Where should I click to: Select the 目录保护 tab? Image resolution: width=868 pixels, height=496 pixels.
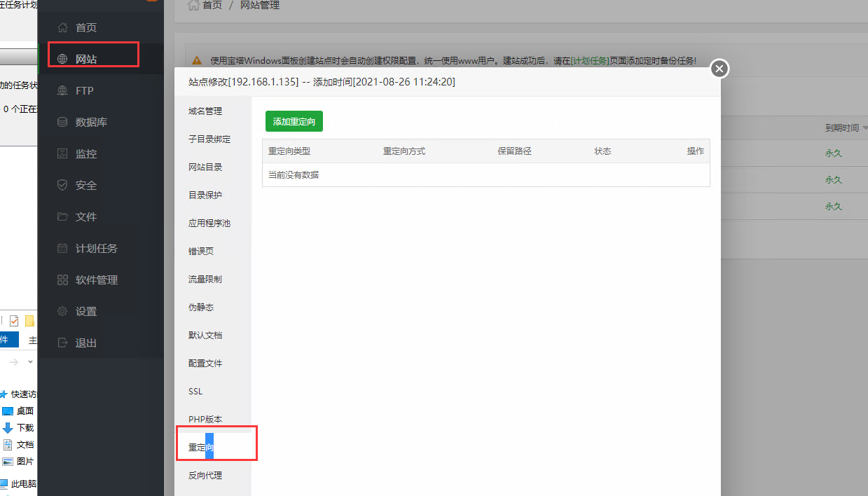coord(205,195)
